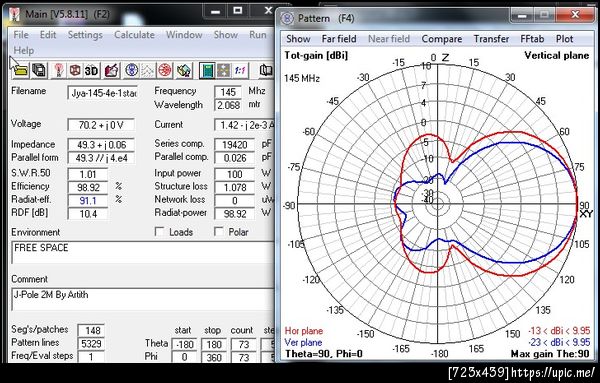This screenshot has height=383, width=600.
Task: Open the Far field menu
Action: [339, 39]
